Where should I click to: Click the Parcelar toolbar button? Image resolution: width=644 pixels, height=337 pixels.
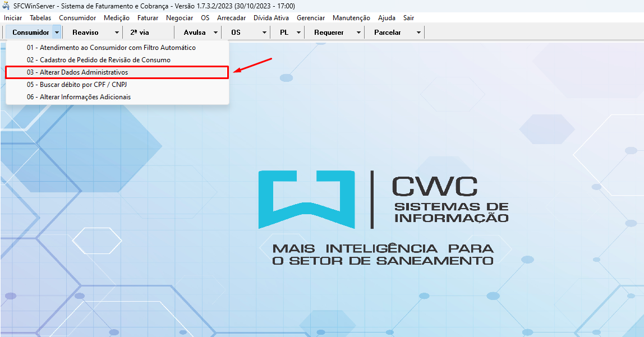(x=388, y=33)
